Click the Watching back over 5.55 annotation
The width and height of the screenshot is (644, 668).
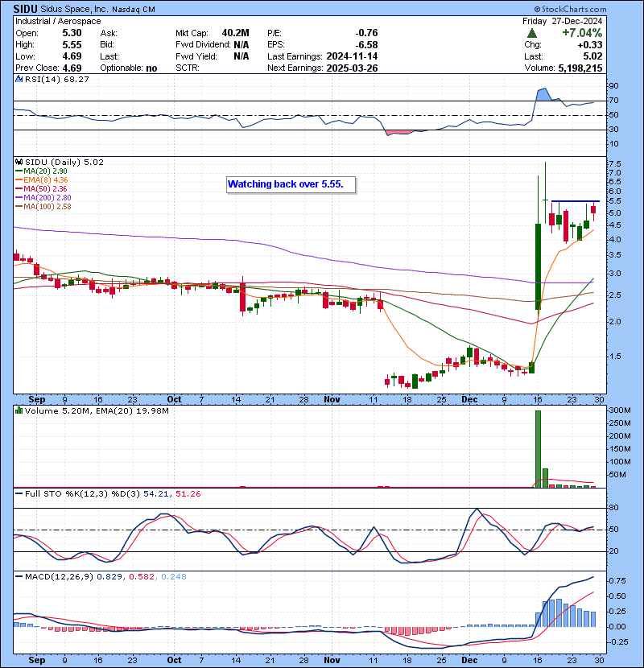(x=291, y=184)
